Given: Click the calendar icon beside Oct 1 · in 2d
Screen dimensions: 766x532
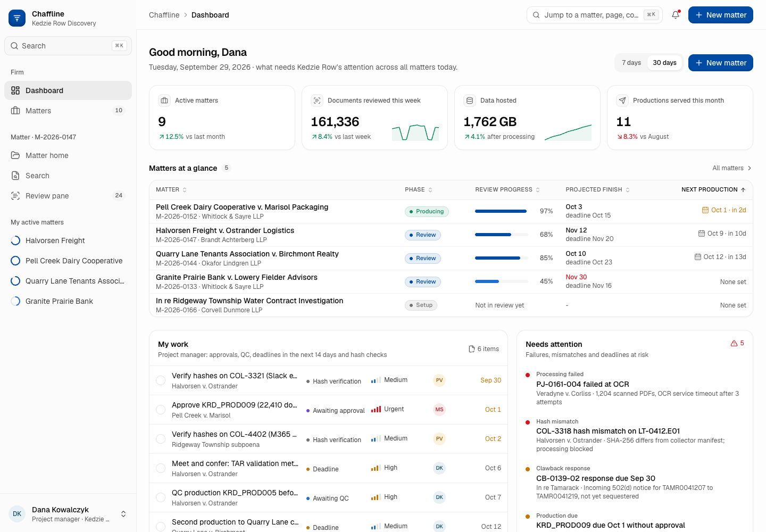Looking at the screenshot, I should [705, 210].
